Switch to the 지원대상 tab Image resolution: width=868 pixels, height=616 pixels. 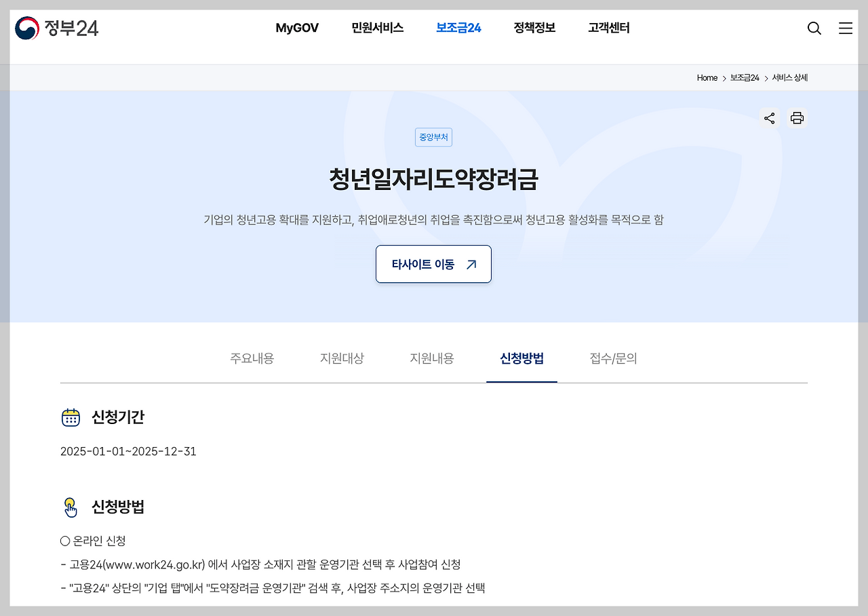click(x=342, y=358)
